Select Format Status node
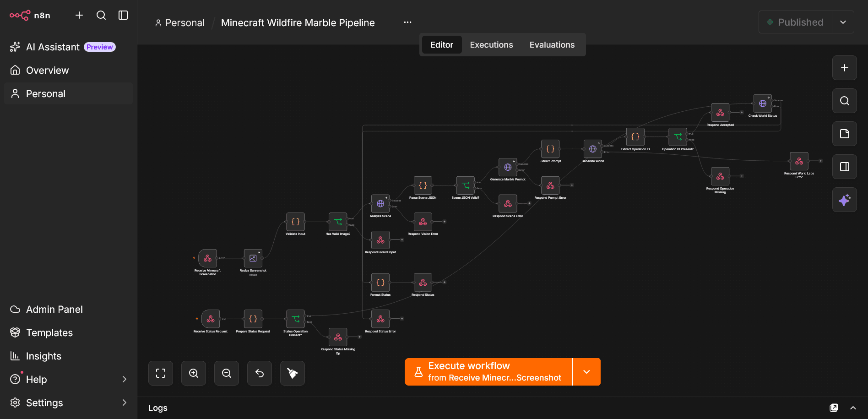This screenshot has width=868, height=419. (x=380, y=283)
